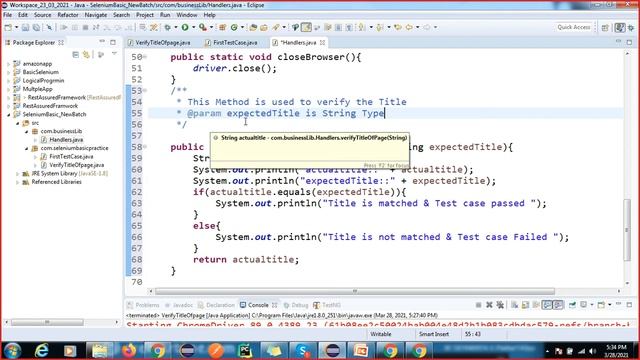
Task: Open the Refactor menu
Action: pyautogui.click(x=68, y=15)
